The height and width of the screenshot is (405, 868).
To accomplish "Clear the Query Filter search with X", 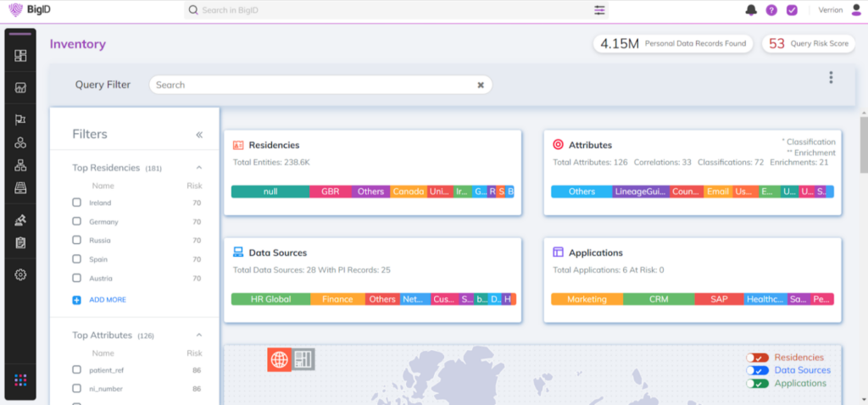I will pyautogui.click(x=481, y=85).
